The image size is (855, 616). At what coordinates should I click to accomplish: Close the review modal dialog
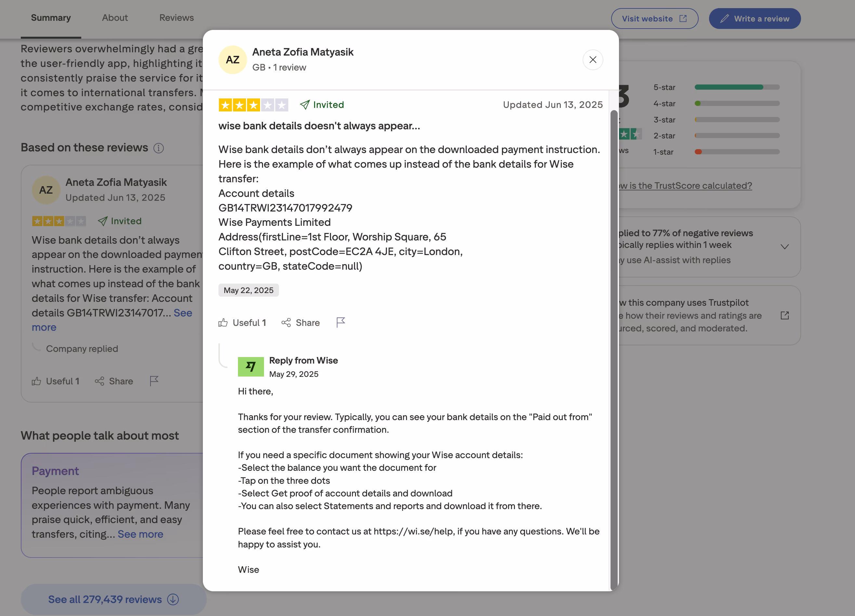[593, 59]
